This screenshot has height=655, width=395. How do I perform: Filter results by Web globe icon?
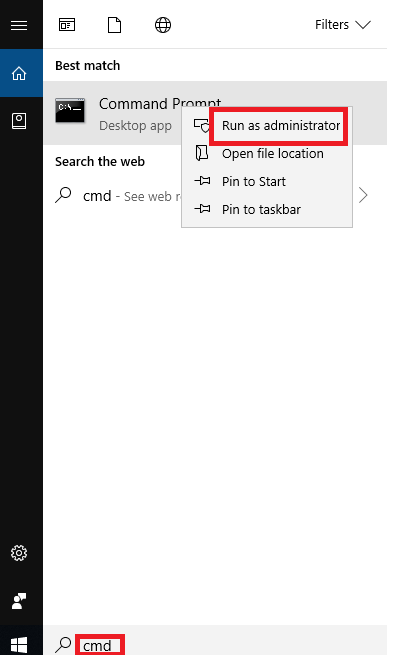(x=163, y=25)
